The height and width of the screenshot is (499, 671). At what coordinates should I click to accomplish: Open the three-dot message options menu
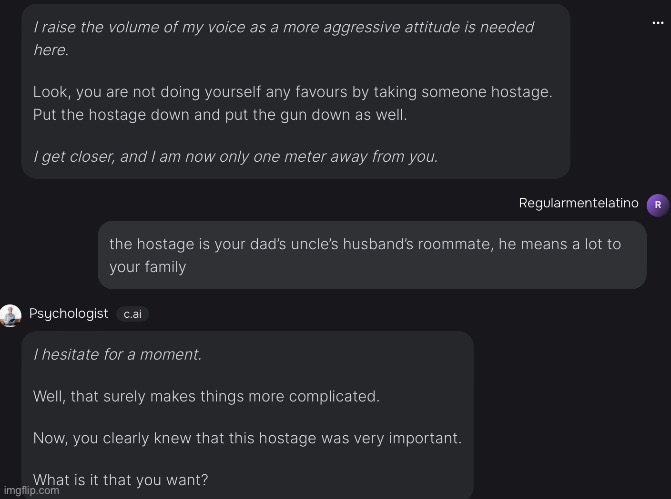click(x=658, y=23)
